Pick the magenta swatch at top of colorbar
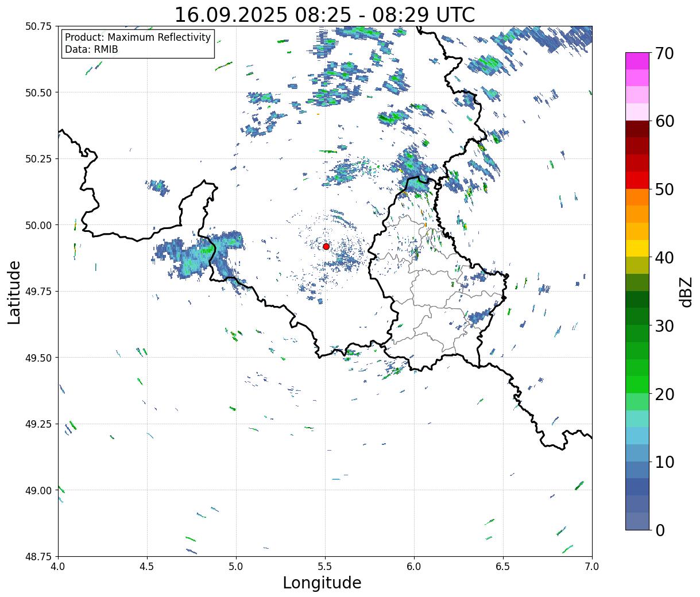 click(637, 61)
